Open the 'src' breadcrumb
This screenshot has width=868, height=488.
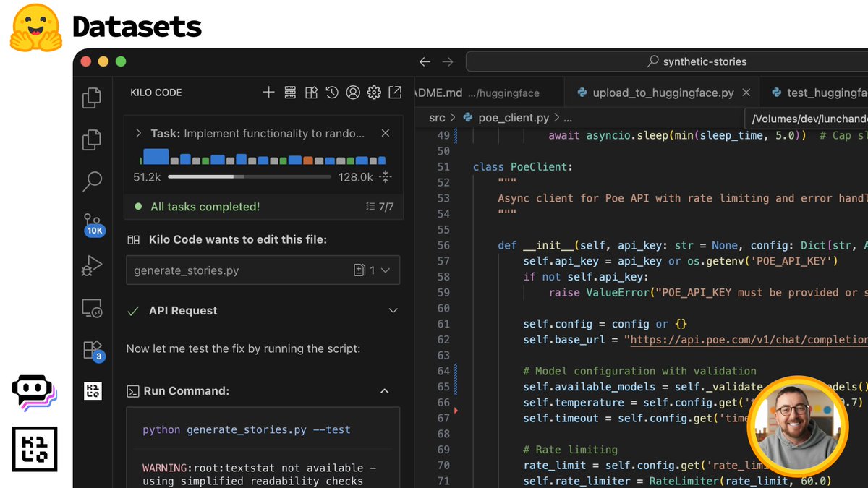click(x=437, y=117)
